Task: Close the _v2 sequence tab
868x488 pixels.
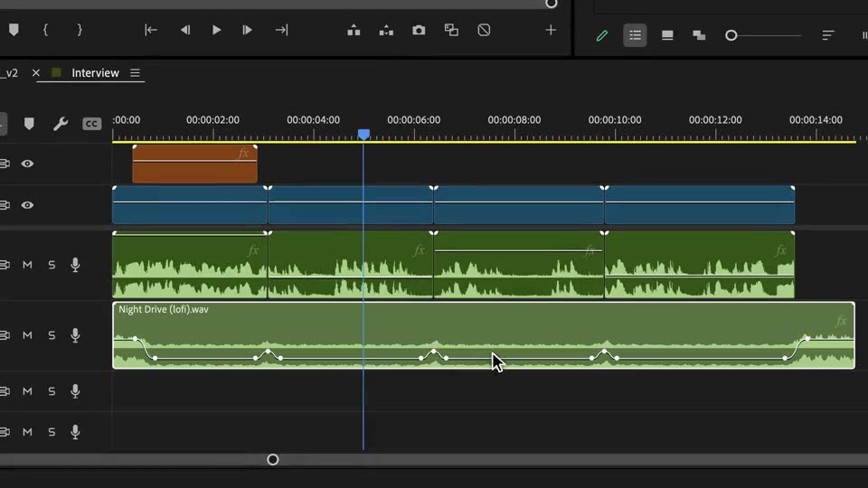Action: point(36,72)
